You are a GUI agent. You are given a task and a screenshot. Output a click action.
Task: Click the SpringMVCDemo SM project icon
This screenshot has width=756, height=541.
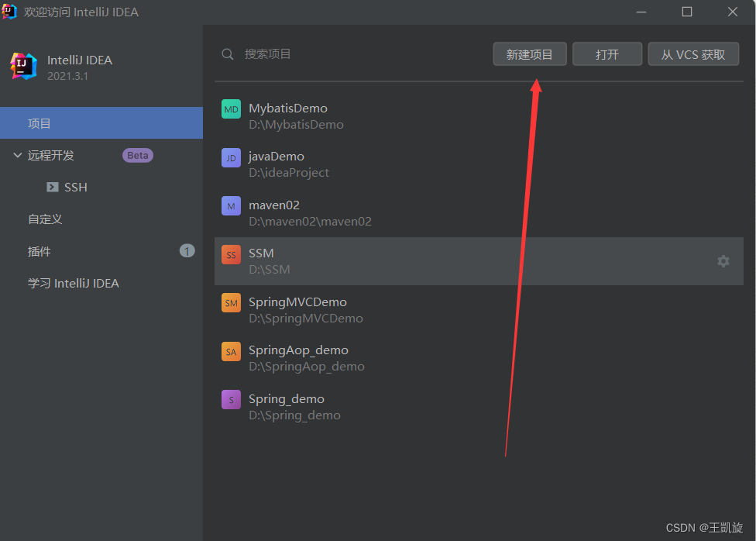[231, 303]
